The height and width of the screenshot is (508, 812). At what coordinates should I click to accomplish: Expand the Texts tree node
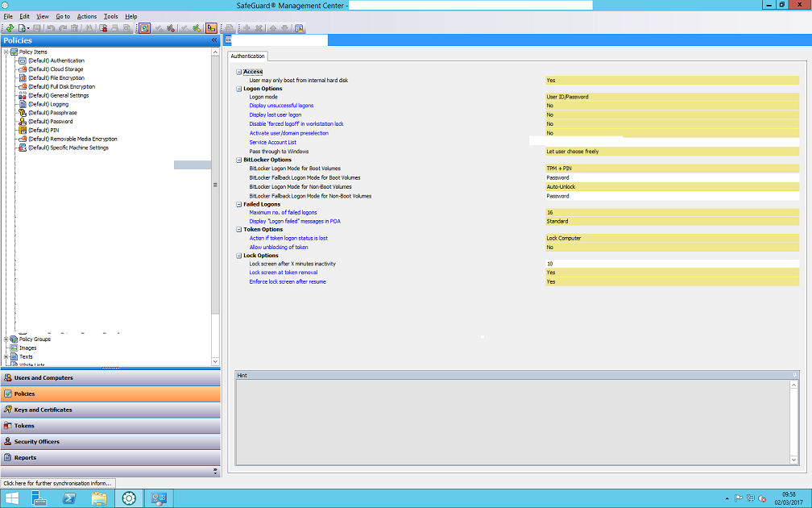point(6,357)
